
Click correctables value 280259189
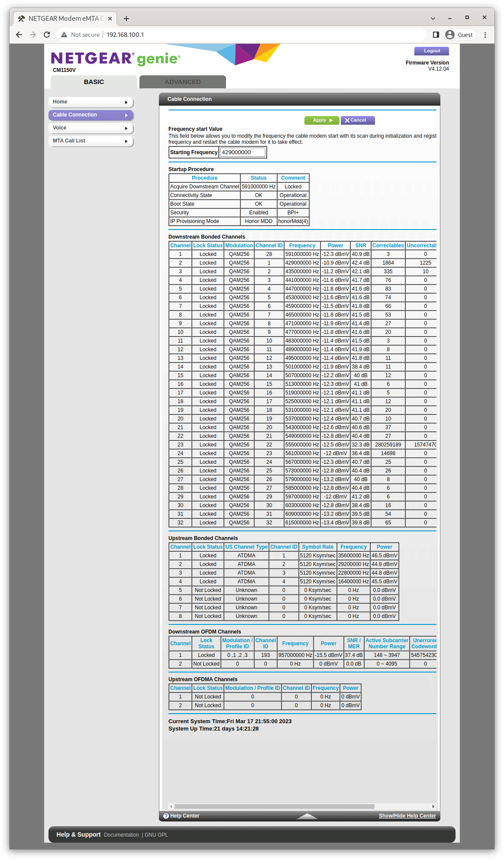coord(388,445)
